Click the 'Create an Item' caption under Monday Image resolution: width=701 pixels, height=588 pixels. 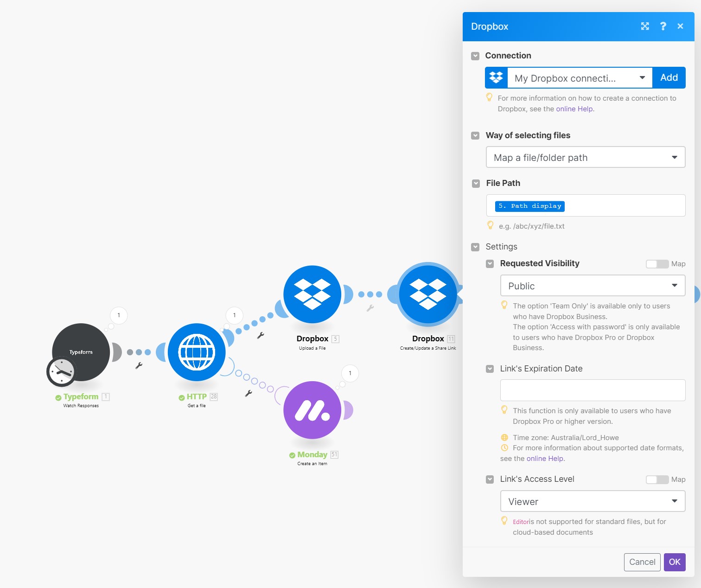click(x=312, y=464)
